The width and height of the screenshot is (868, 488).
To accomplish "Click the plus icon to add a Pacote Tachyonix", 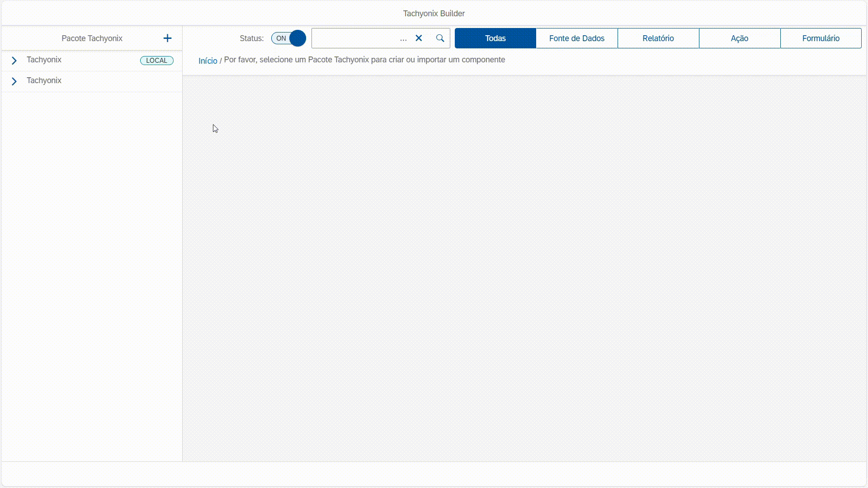I will 167,38.
